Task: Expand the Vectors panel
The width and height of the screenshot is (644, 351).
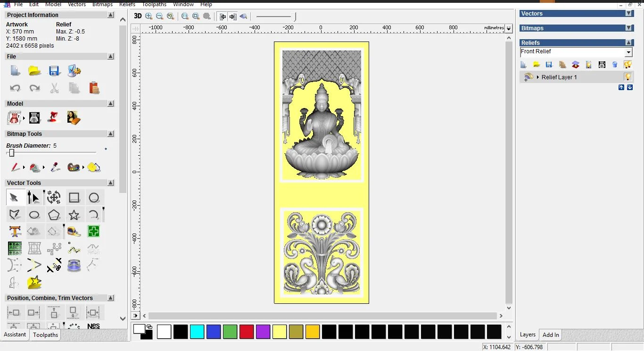Action: tap(628, 14)
